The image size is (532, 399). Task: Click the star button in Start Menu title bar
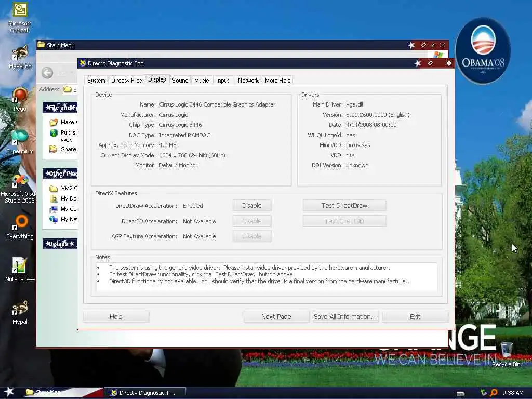tap(411, 45)
